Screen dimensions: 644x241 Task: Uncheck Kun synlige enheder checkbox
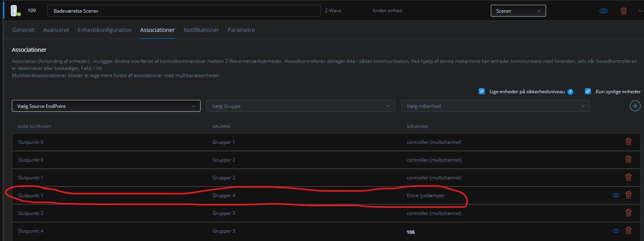[x=588, y=91]
